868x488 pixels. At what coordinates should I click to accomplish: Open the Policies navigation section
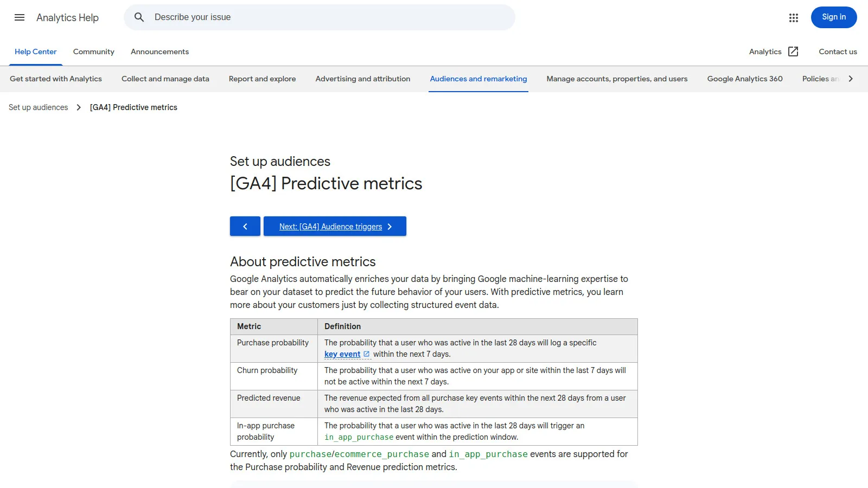click(x=819, y=79)
